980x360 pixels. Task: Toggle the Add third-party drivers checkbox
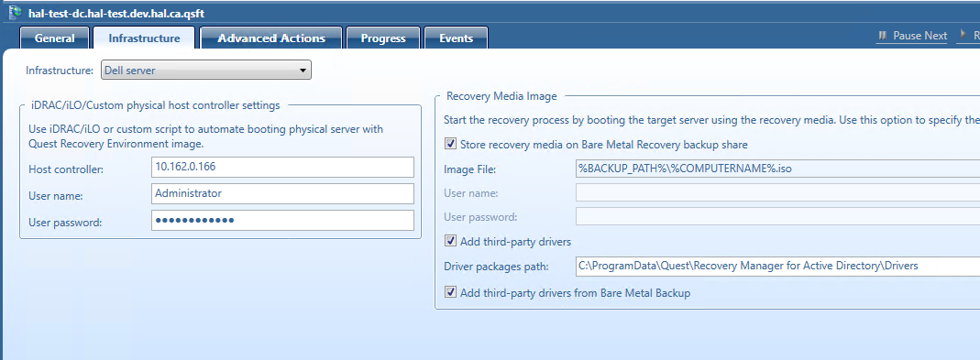point(450,241)
